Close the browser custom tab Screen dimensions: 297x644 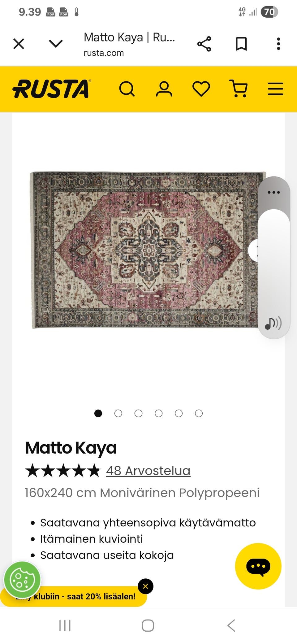(19, 44)
